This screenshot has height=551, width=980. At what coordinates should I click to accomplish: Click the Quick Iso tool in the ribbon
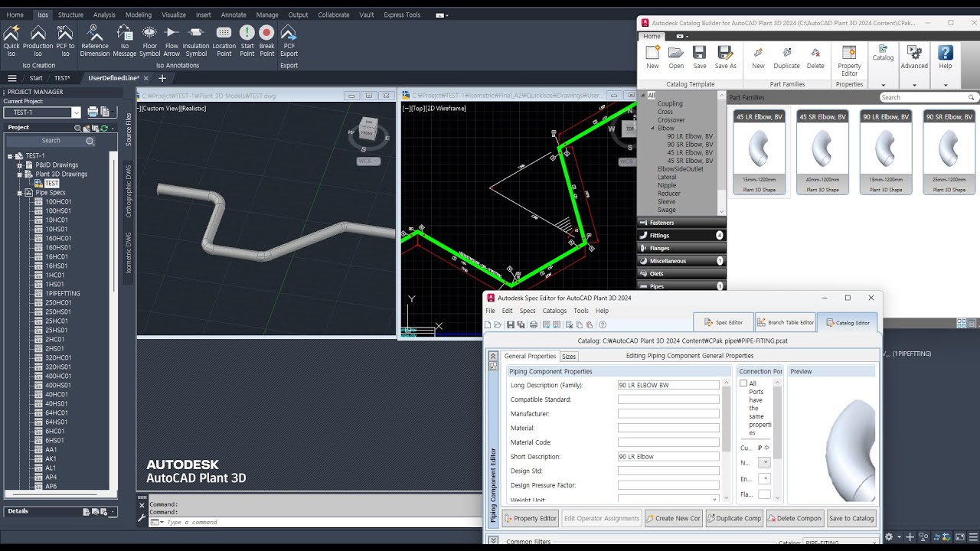pyautogui.click(x=11, y=41)
